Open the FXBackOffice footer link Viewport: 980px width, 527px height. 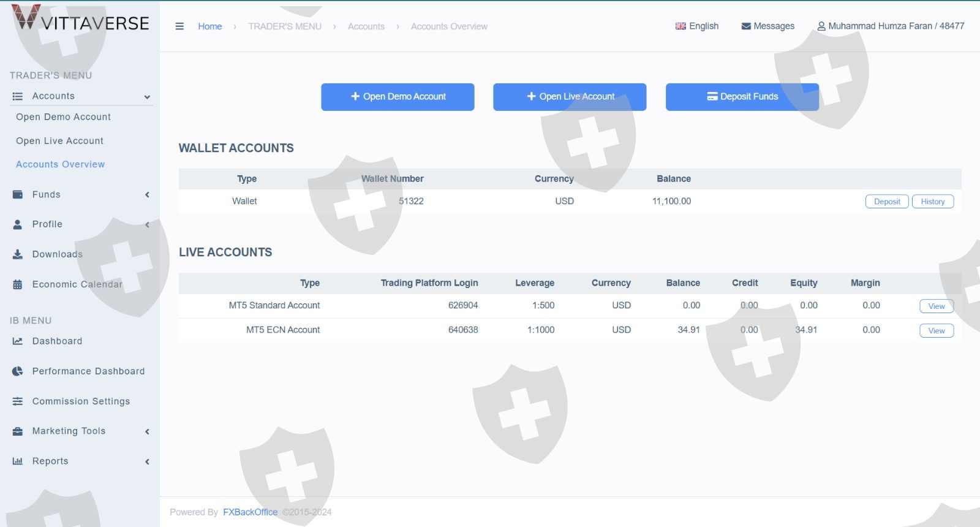(250, 512)
